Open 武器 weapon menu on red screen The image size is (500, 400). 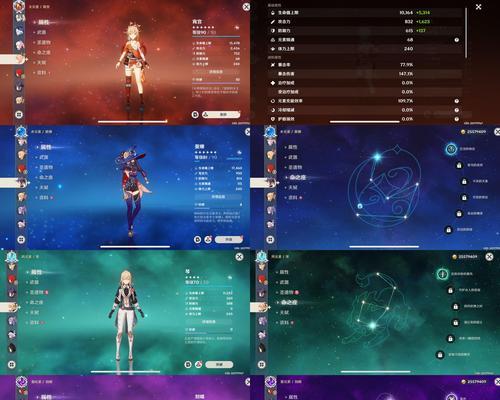click(x=42, y=32)
